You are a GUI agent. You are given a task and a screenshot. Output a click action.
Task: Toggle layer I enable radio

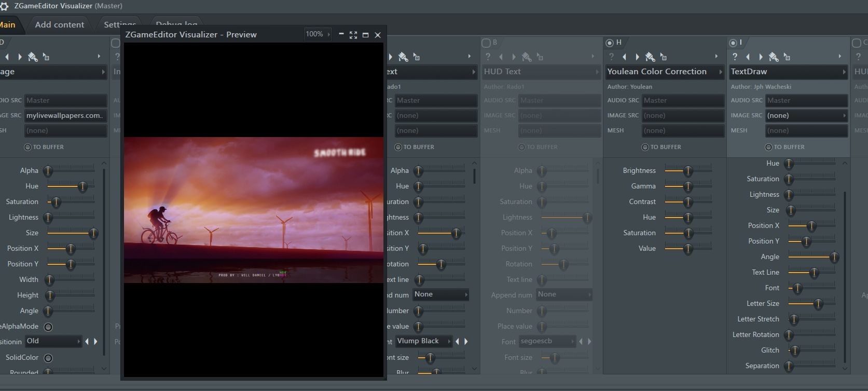click(733, 43)
